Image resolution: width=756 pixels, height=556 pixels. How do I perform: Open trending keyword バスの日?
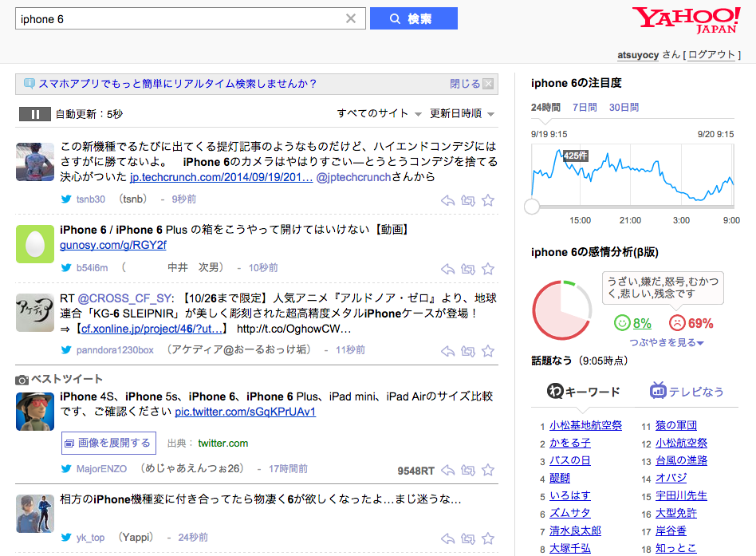pos(570,460)
